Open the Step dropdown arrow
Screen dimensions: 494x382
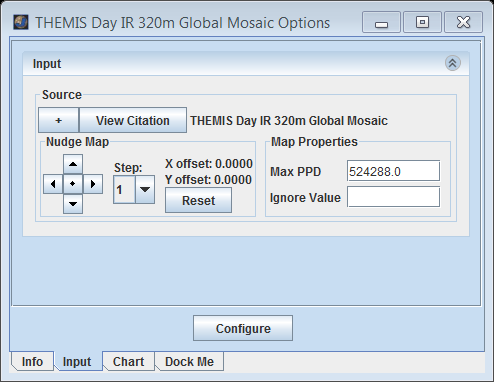(145, 189)
